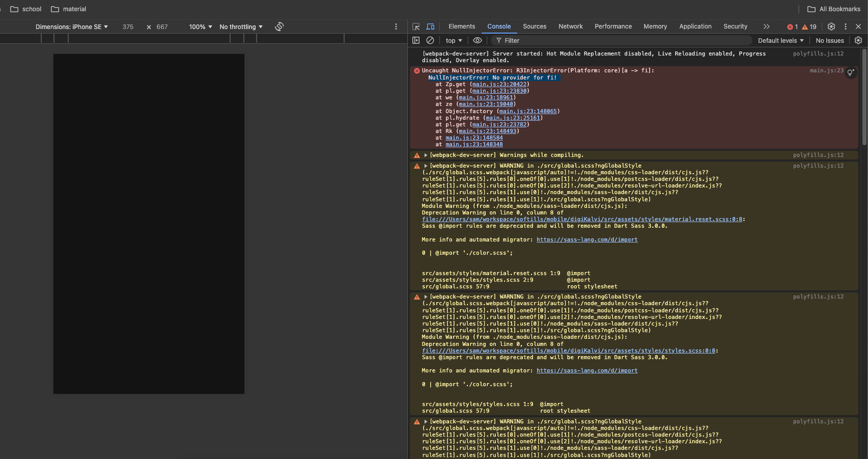This screenshot has width=868, height=459.
Task: Open the Default levels dropdown
Action: [x=780, y=41]
